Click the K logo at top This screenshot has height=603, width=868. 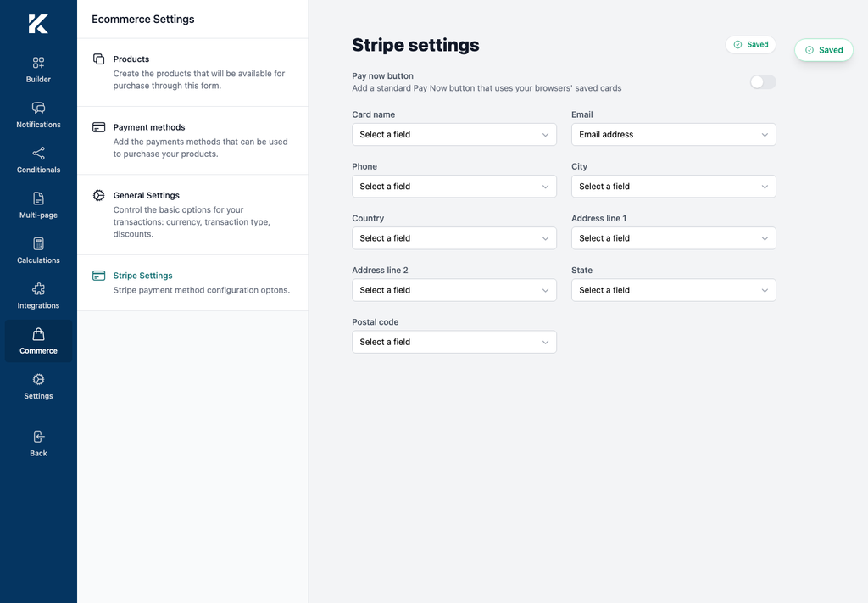(38, 24)
